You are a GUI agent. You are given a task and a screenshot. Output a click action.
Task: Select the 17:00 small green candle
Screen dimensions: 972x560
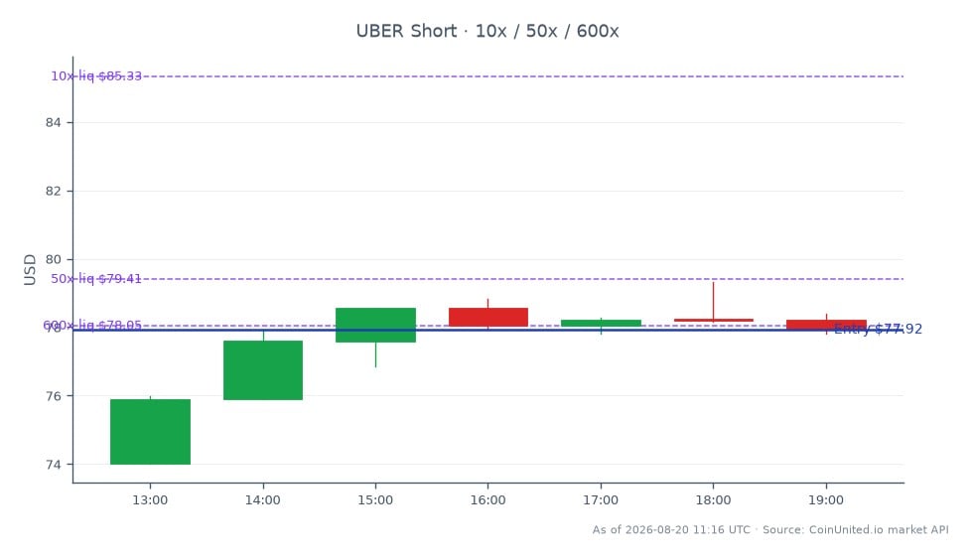coord(601,323)
